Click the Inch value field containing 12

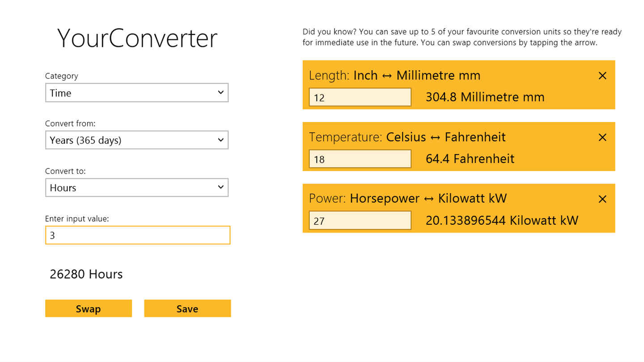360,97
